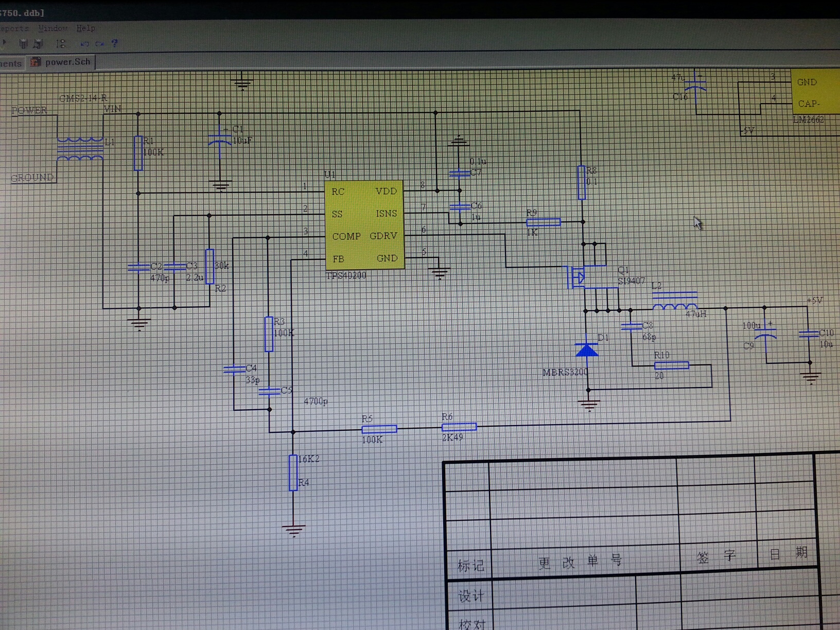Select the yellow TPS40200 U1 chip body

pyautogui.click(x=364, y=225)
